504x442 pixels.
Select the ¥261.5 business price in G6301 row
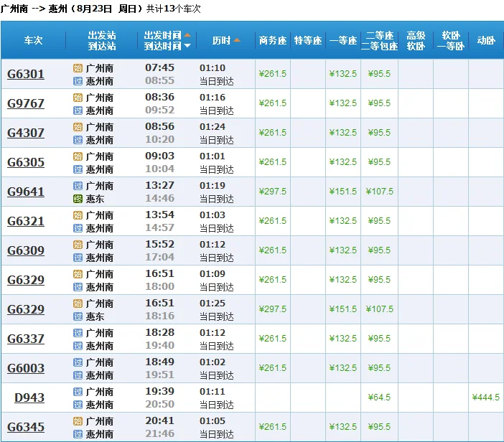273,74
